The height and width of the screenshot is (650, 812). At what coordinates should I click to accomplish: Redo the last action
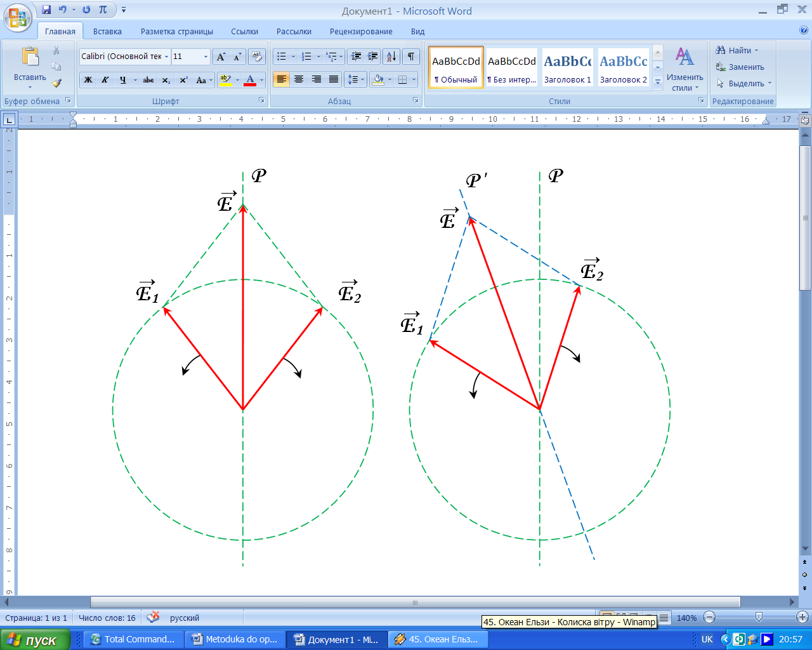(x=86, y=10)
